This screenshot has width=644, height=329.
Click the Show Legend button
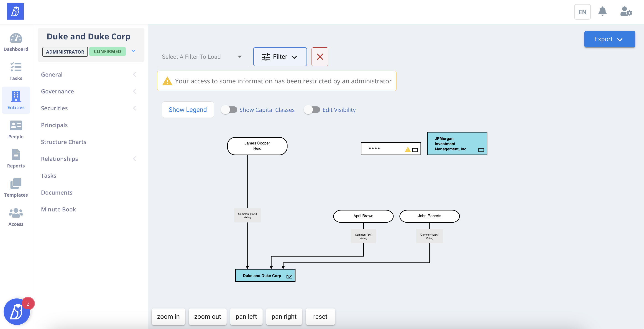188,110
